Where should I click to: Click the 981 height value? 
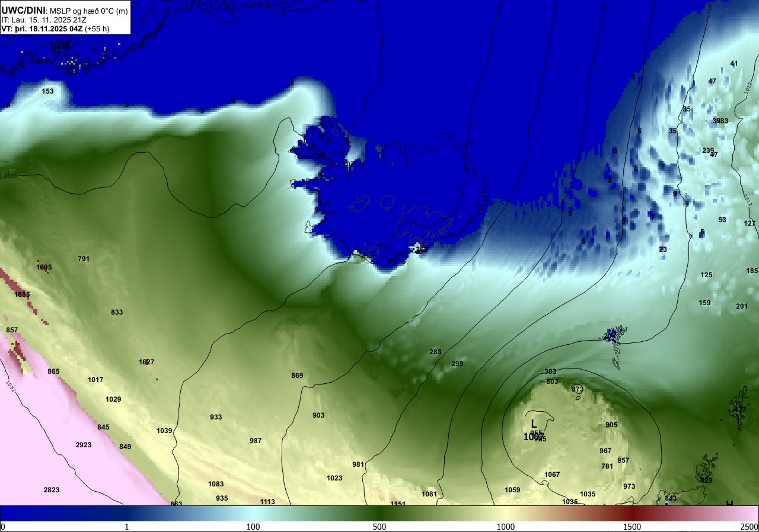coord(358,464)
